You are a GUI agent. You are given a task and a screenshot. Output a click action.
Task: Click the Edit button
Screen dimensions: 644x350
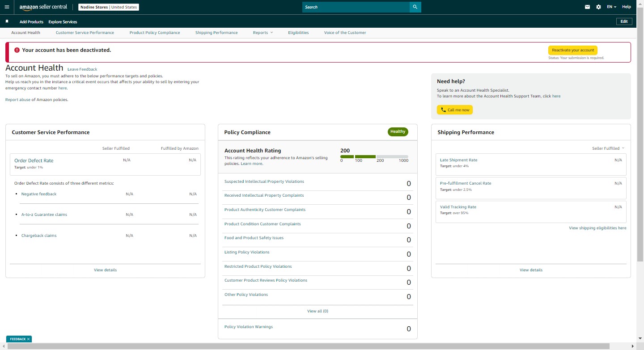click(x=624, y=21)
